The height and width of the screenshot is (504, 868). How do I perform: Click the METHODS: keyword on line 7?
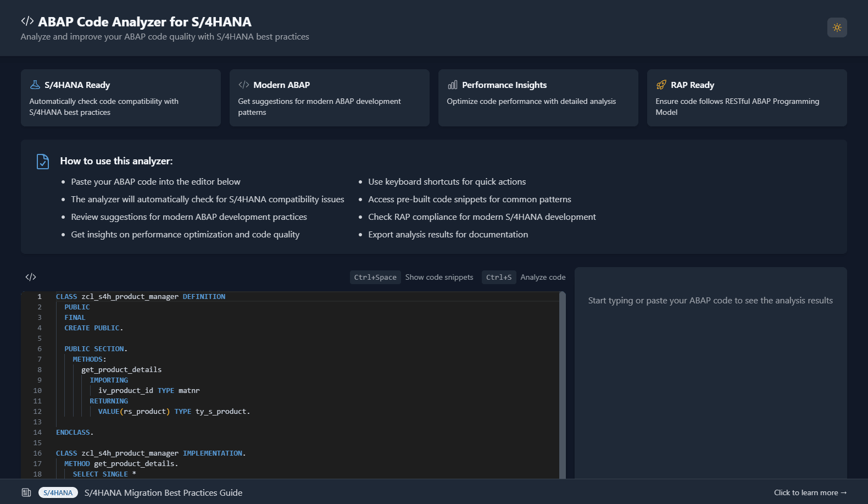(90, 359)
